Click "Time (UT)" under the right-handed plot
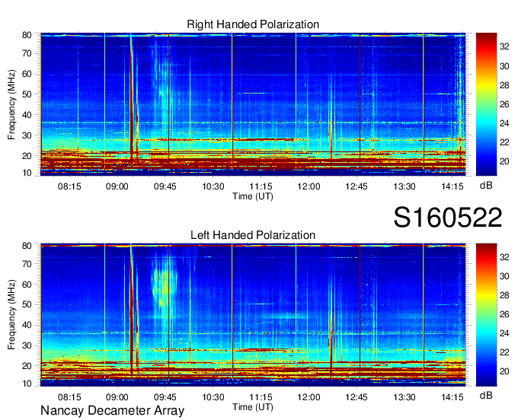This screenshot has width=518, height=420. (253, 196)
